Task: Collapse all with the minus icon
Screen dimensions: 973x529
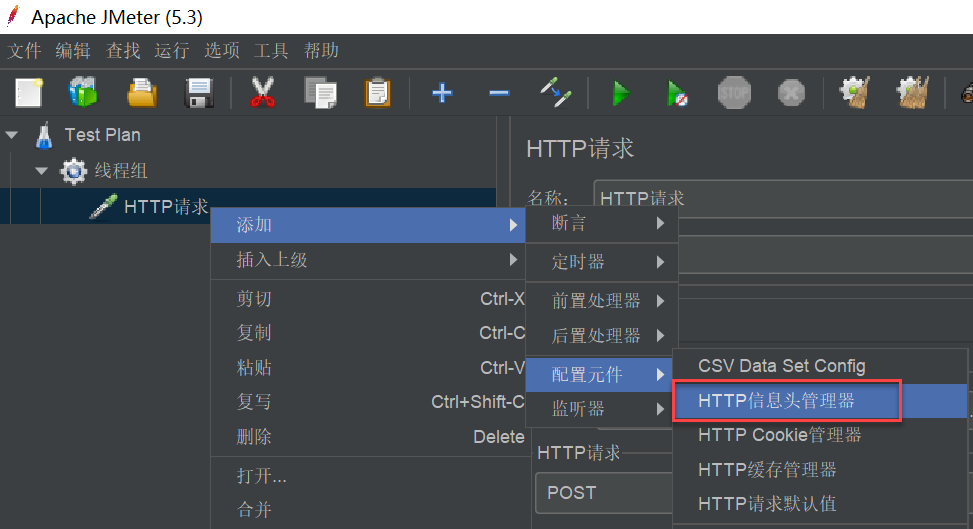Action: coord(499,93)
